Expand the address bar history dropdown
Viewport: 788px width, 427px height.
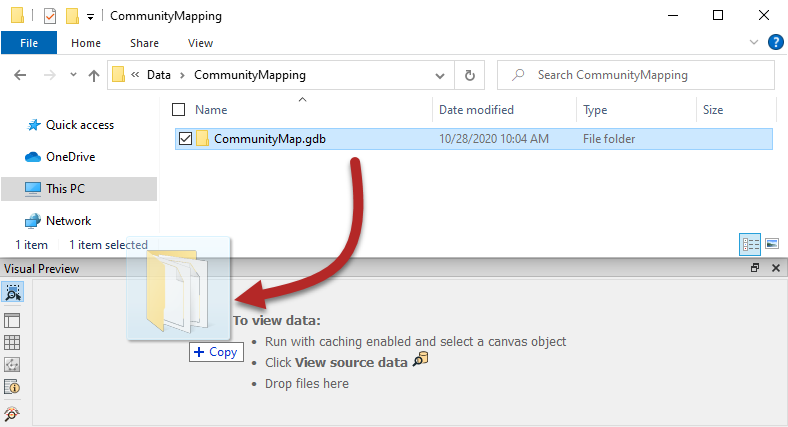(x=440, y=76)
